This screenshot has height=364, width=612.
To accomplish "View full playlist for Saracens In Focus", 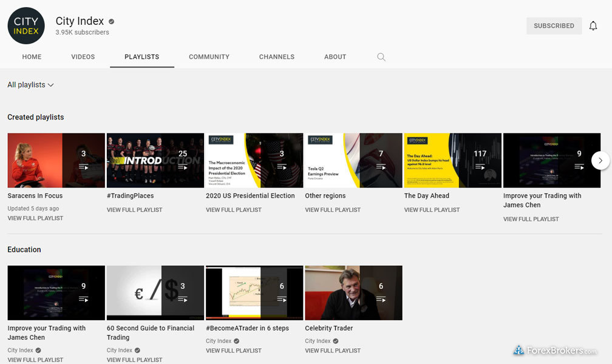I will tap(35, 218).
